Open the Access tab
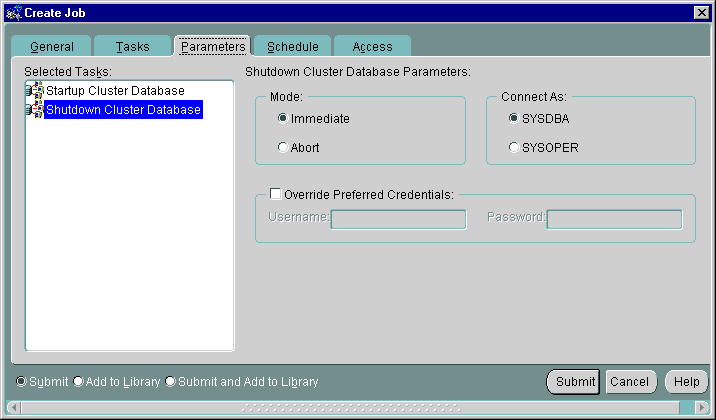 pos(372,47)
